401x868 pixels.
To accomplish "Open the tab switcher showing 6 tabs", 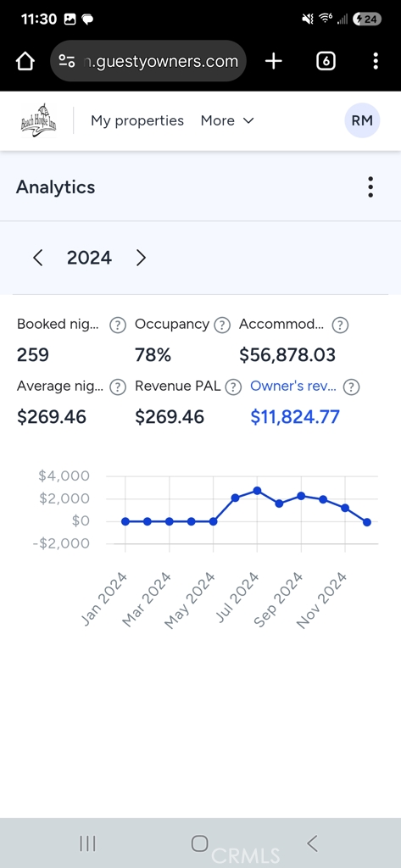I will [x=326, y=61].
